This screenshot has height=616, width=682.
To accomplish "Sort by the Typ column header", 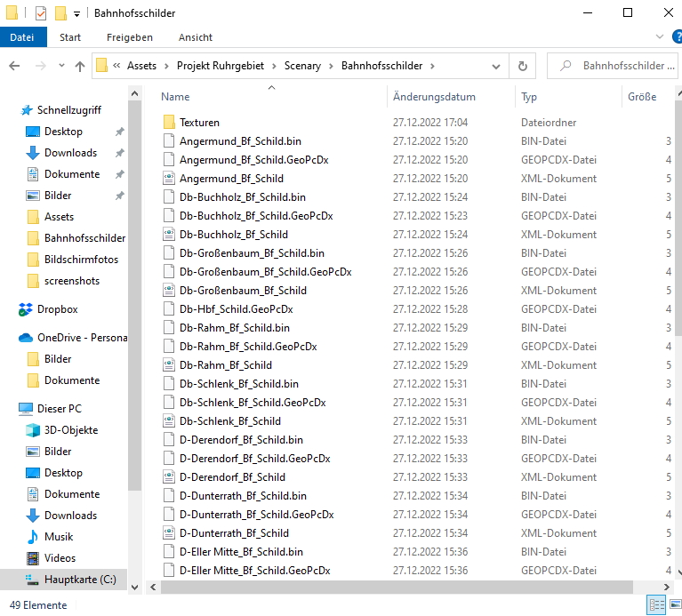I will 529,97.
